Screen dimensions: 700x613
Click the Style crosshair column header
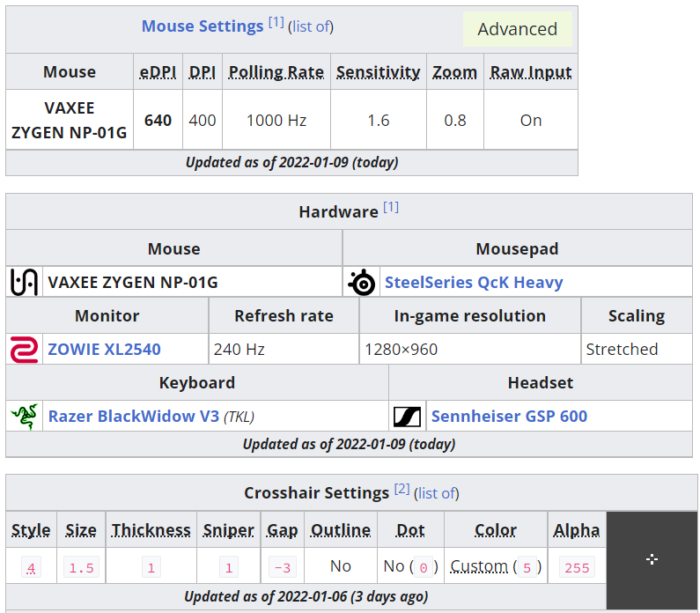pos(31,530)
